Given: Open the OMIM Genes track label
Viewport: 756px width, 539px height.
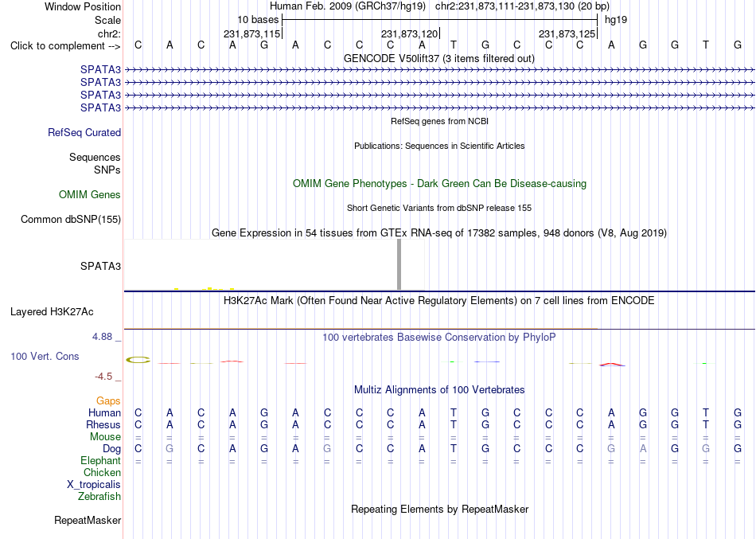Looking at the screenshot, I should click(x=90, y=194).
